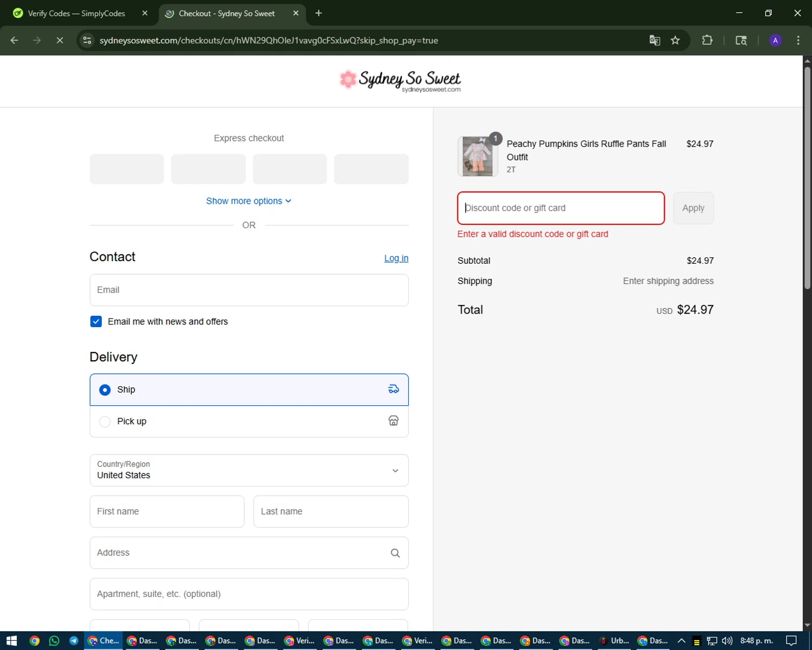Expand Show more options for express checkout
Screen dimensions: 812x650
(x=248, y=201)
